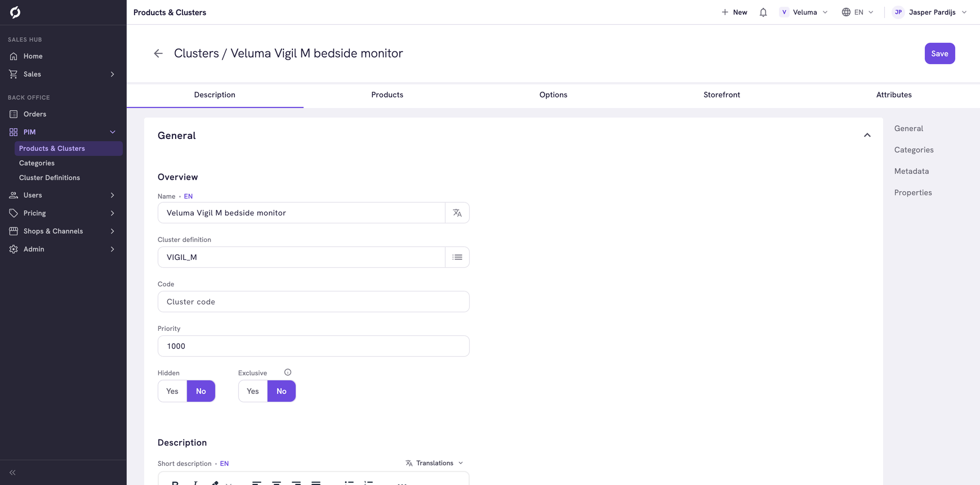Collapse the sidebar with double-chevron icon

tap(12, 473)
